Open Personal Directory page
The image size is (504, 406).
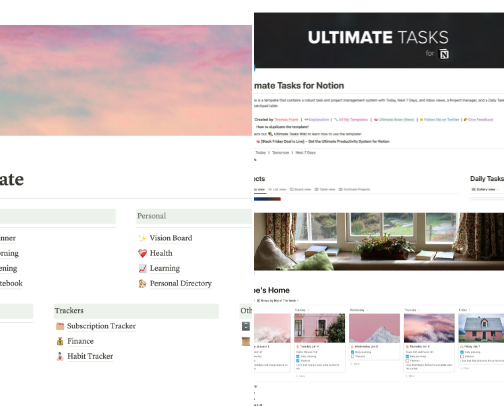(181, 283)
